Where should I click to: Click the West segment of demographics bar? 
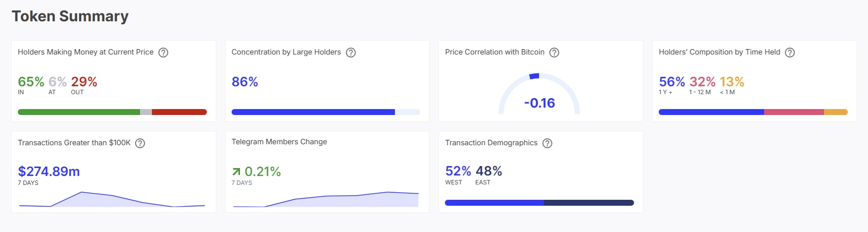[x=494, y=203]
